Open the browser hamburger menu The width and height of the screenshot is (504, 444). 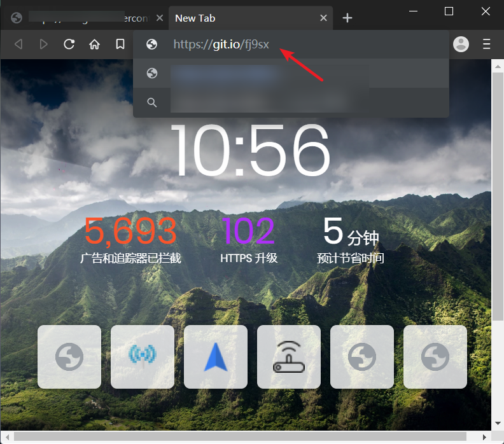(x=487, y=44)
